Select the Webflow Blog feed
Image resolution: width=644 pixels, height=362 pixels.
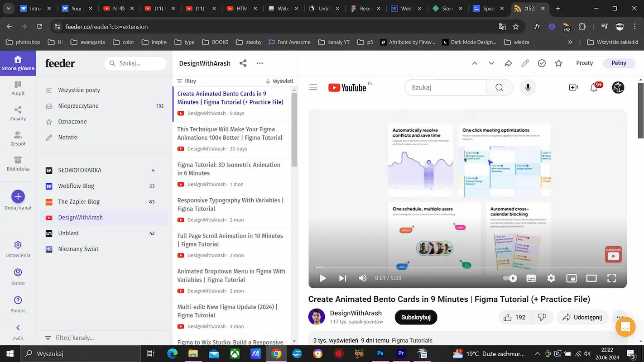click(x=76, y=186)
